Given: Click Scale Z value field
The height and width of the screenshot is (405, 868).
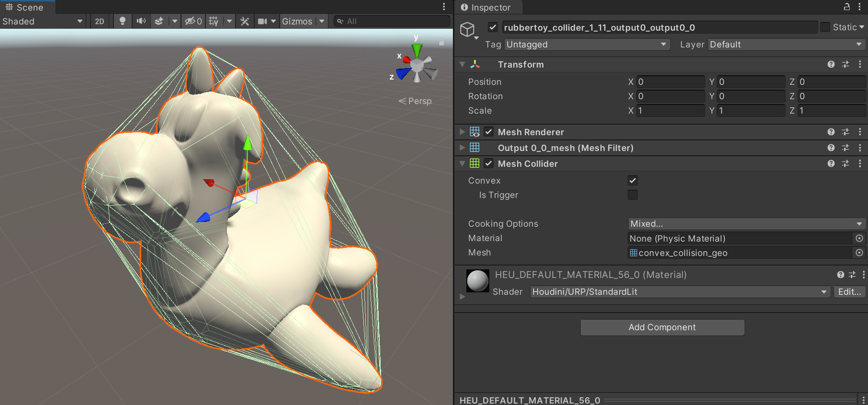Looking at the screenshot, I should tap(832, 111).
